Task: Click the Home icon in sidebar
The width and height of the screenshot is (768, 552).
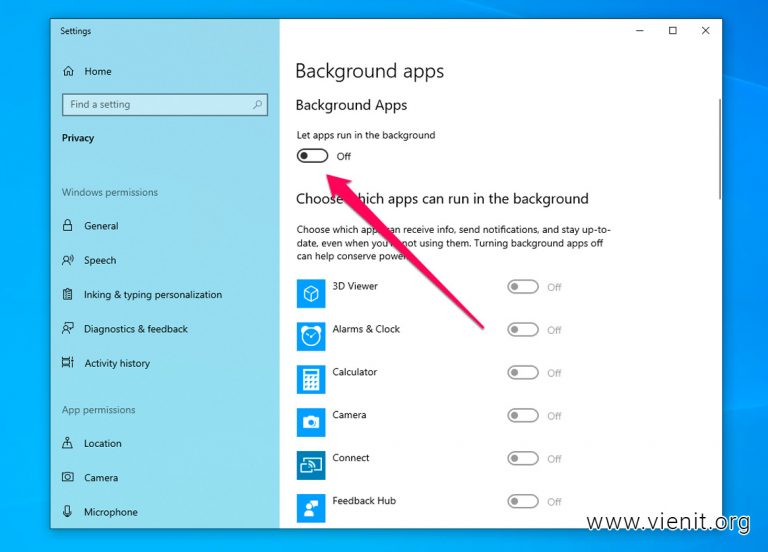Action: click(68, 72)
